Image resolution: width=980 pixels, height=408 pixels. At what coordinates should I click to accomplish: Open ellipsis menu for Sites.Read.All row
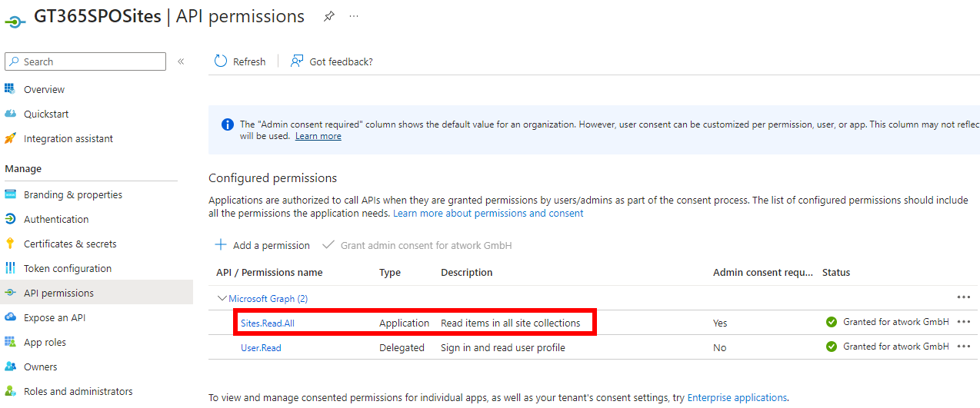click(964, 322)
